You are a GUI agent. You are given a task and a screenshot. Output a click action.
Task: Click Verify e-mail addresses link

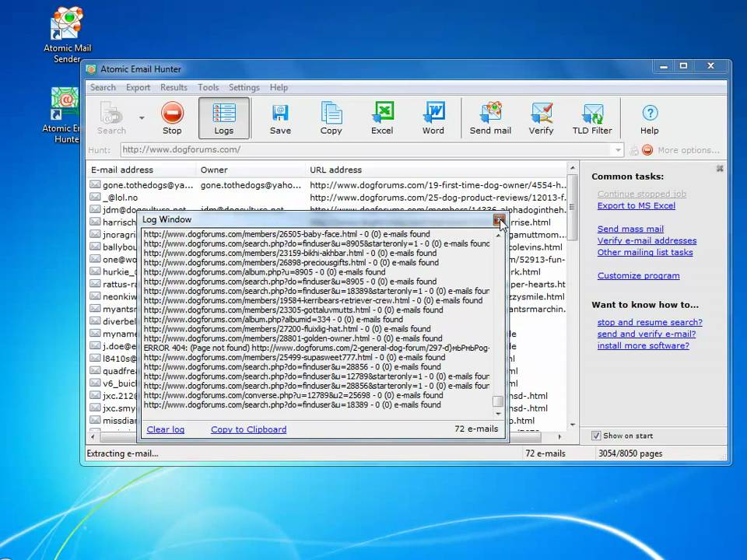647,241
